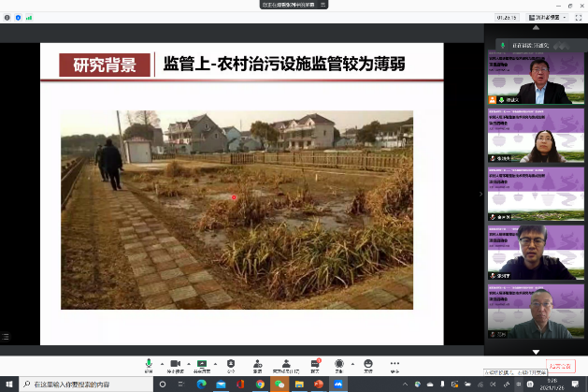Open the emoji reactions icon
Image resolution: width=588 pixels, height=392 pixels.
coord(367,363)
